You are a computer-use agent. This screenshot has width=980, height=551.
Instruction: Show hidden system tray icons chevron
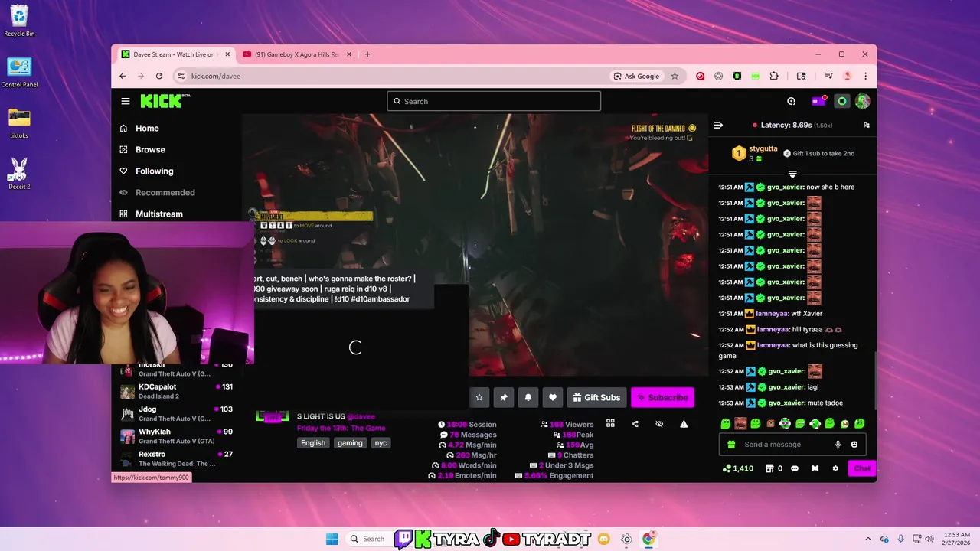(868, 539)
